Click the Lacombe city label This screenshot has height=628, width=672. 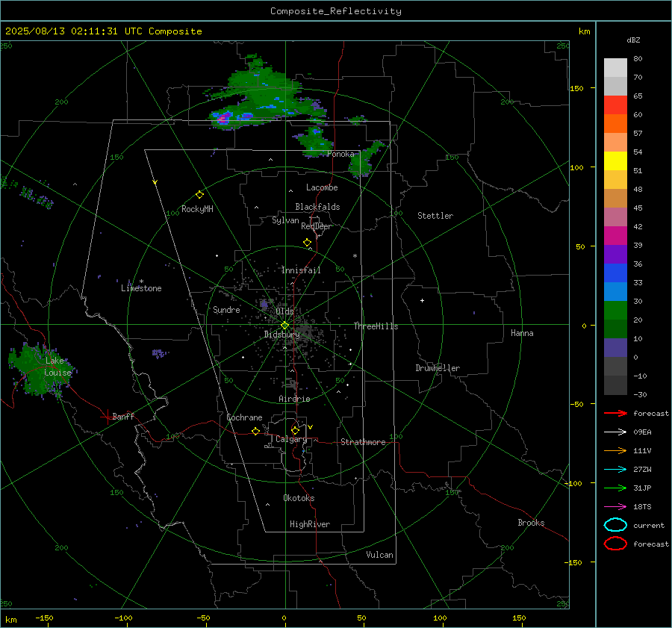(x=322, y=187)
